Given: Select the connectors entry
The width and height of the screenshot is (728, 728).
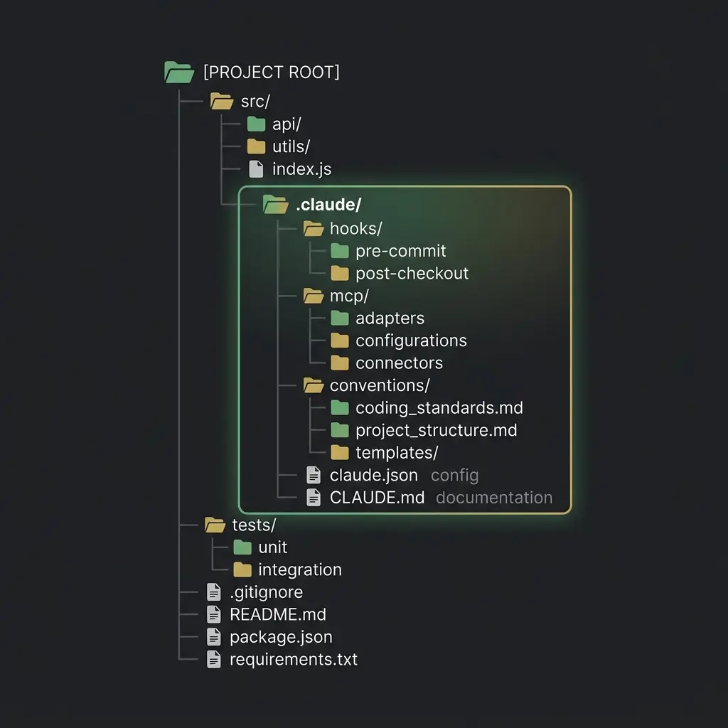Looking at the screenshot, I should [x=400, y=363].
